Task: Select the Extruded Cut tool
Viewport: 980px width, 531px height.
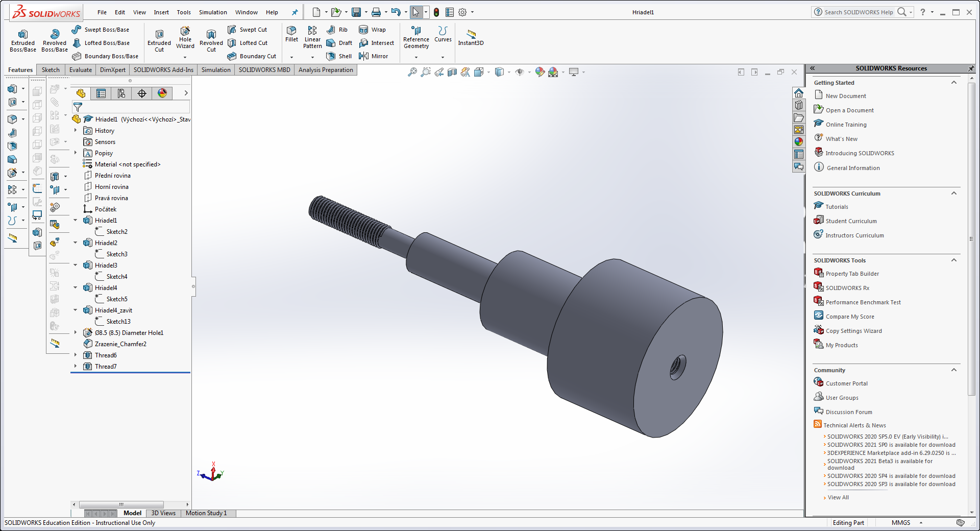Action: (x=159, y=41)
